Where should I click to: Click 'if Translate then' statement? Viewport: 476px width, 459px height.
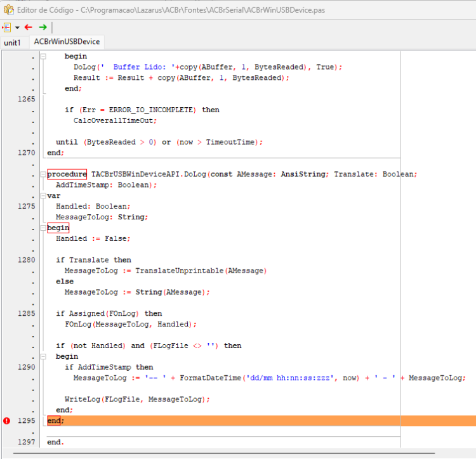[x=93, y=260]
